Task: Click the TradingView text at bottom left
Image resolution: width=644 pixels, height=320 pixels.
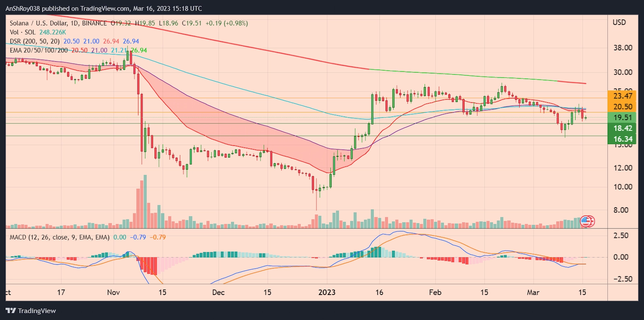Action: click(x=37, y=311)
